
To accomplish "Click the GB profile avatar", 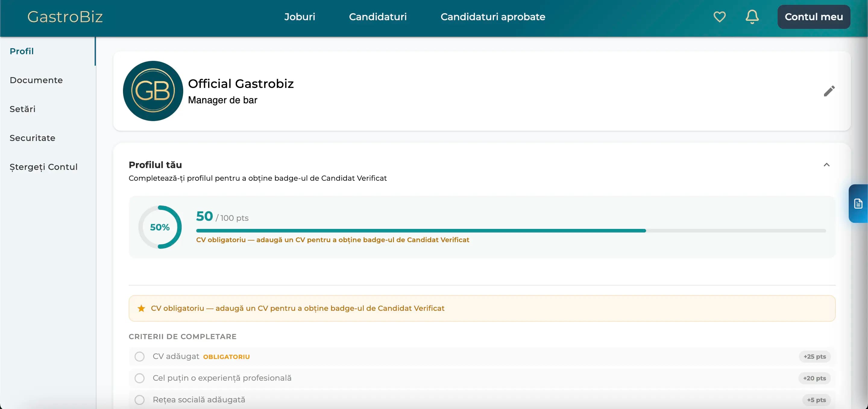I will pos(153,91).
